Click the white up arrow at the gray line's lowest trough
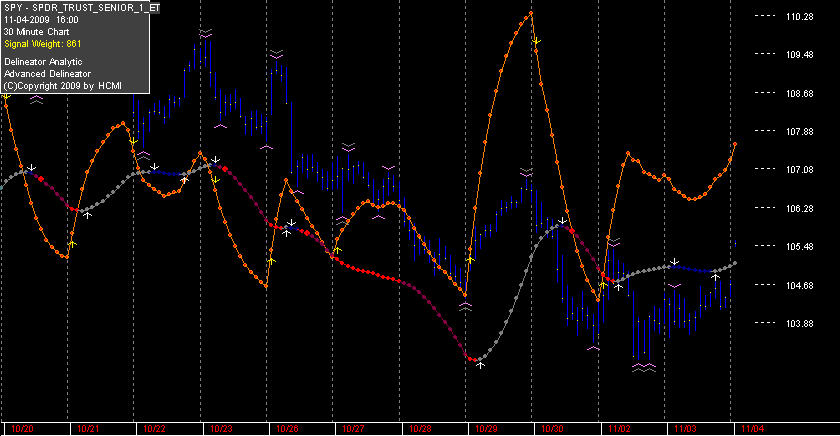Screen dimensions: 840x436 coord(481,365)
